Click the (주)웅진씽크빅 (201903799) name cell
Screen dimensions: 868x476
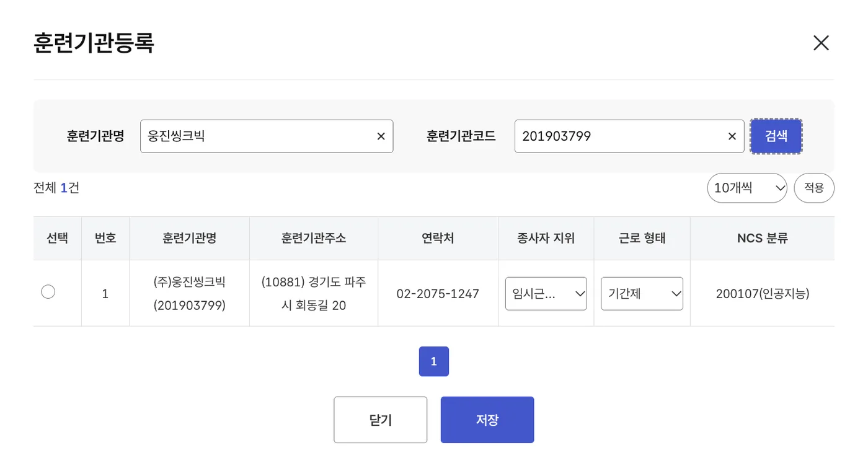(x=190, y=294)
